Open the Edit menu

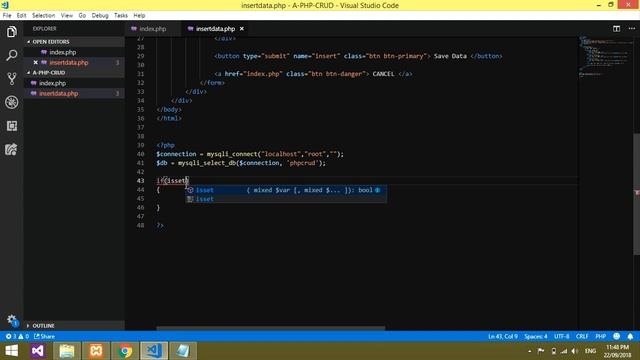pos(21,16)
